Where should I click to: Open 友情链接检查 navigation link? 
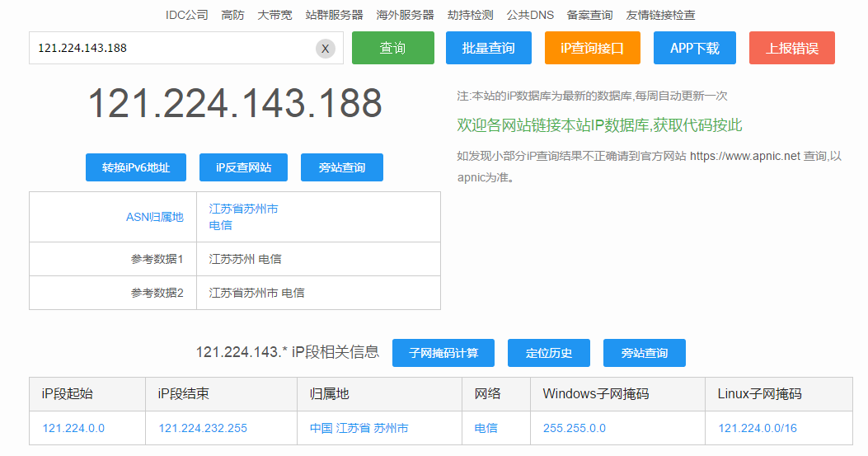pyautogui.click(x=660, y=15)
